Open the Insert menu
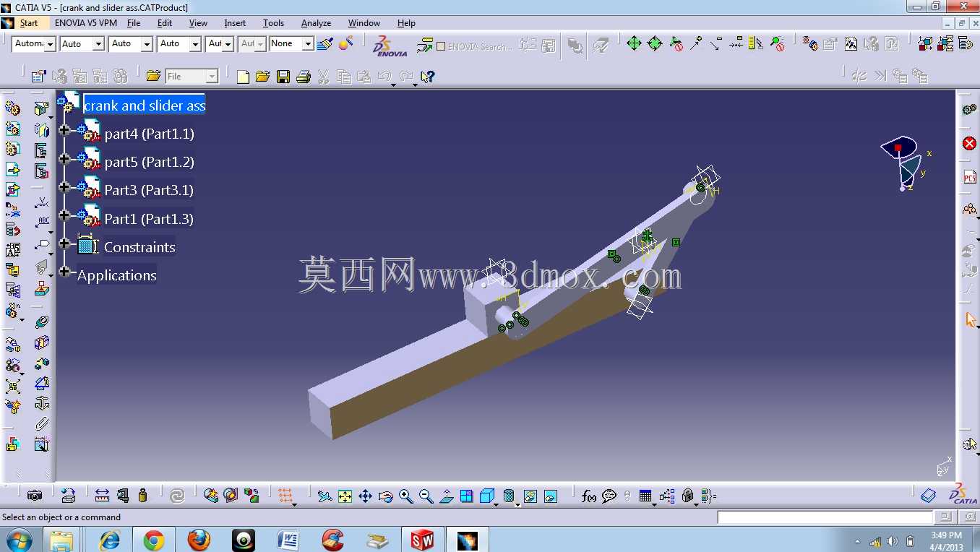The image size is (980, 552). coord(235,23)
